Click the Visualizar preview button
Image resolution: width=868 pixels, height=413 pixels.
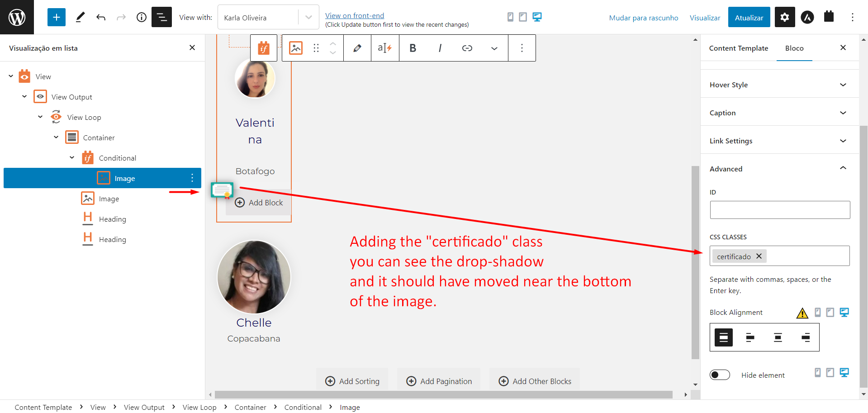tap(705, 18)
